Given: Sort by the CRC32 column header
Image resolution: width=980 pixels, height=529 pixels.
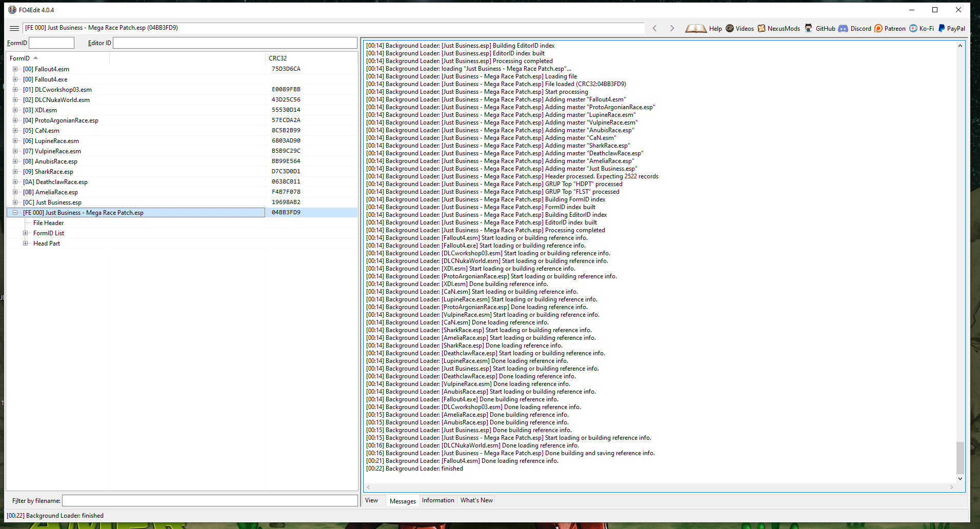Looking at the screenshot, I should 278,58.
